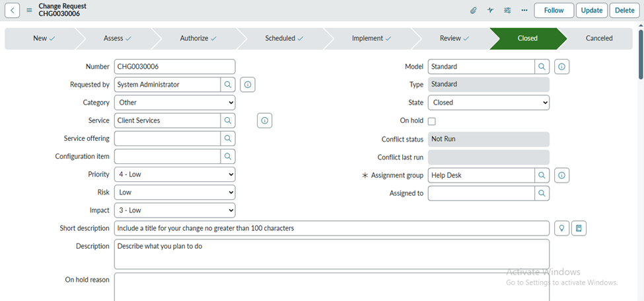
Task: Expand the State dropdown
Action: click(x=488, y=103)
